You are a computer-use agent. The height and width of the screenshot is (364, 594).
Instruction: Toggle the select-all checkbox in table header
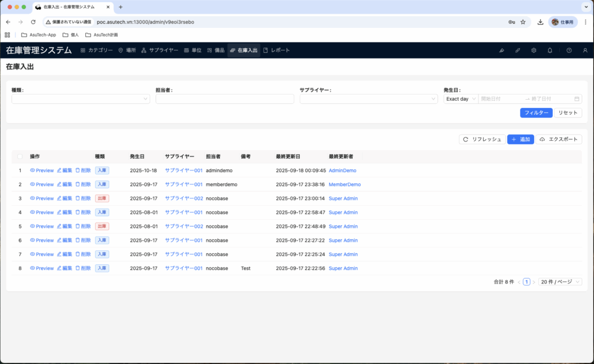[x=20, y=156]
